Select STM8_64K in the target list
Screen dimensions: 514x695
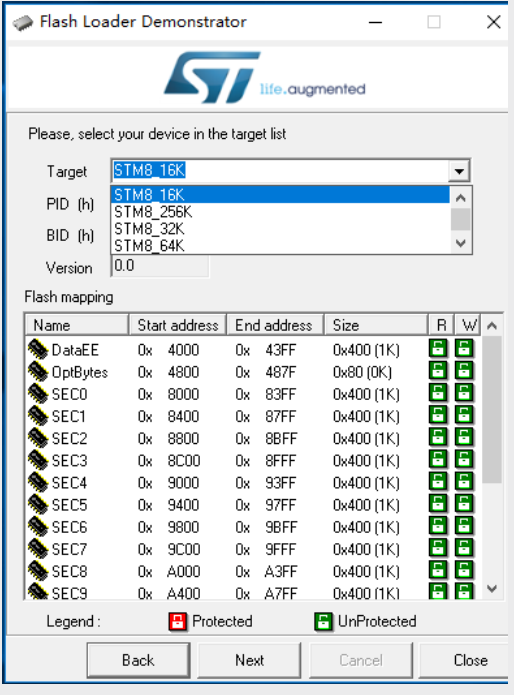click(x=280, y=246)
